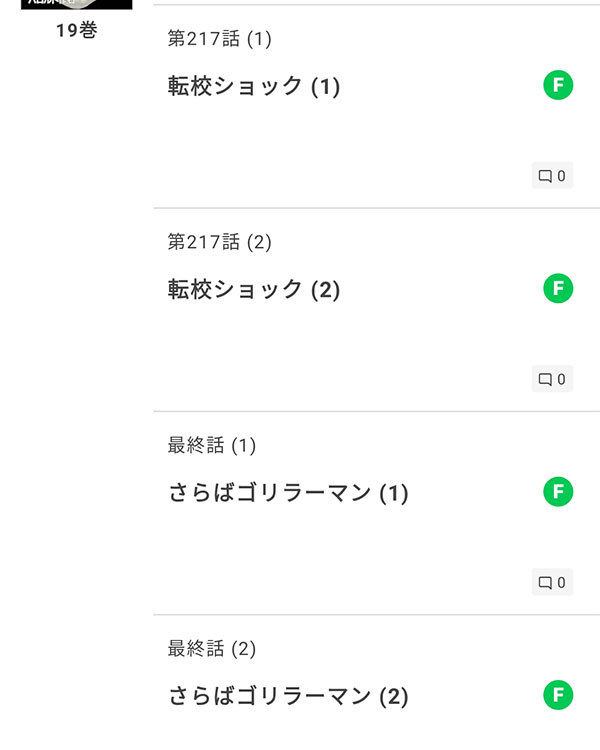
Task: Click comment count 0 under 転校ショック (1)
Action: (561, 176)
